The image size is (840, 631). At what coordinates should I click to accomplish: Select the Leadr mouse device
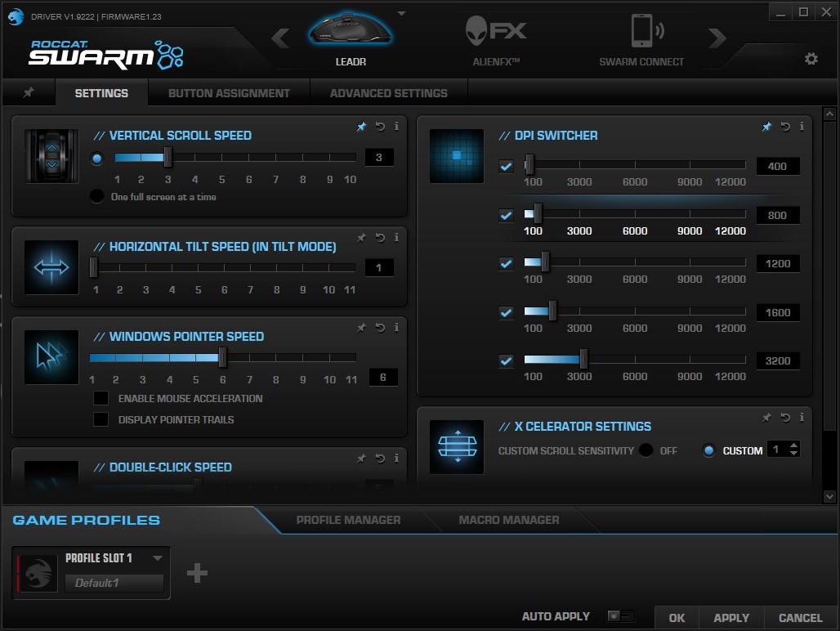[351, 40]
